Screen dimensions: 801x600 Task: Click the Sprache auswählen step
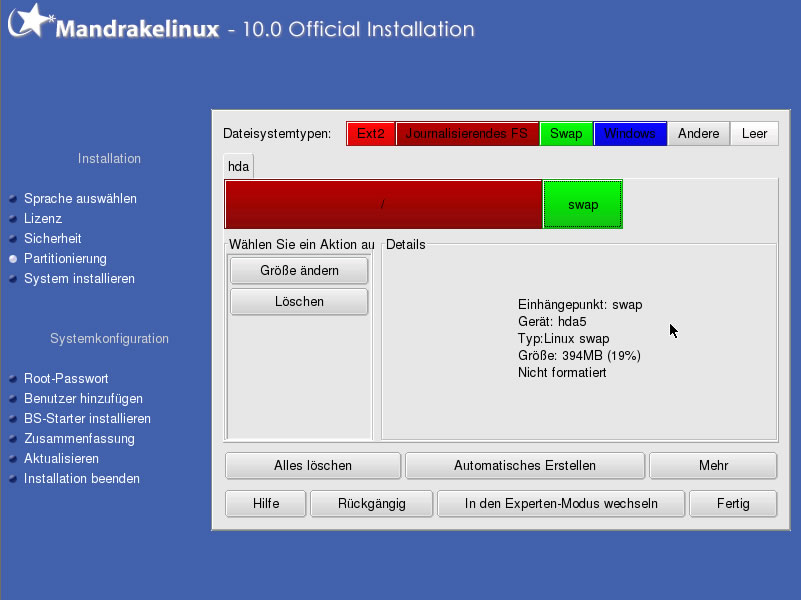click(x=80, y=199)
